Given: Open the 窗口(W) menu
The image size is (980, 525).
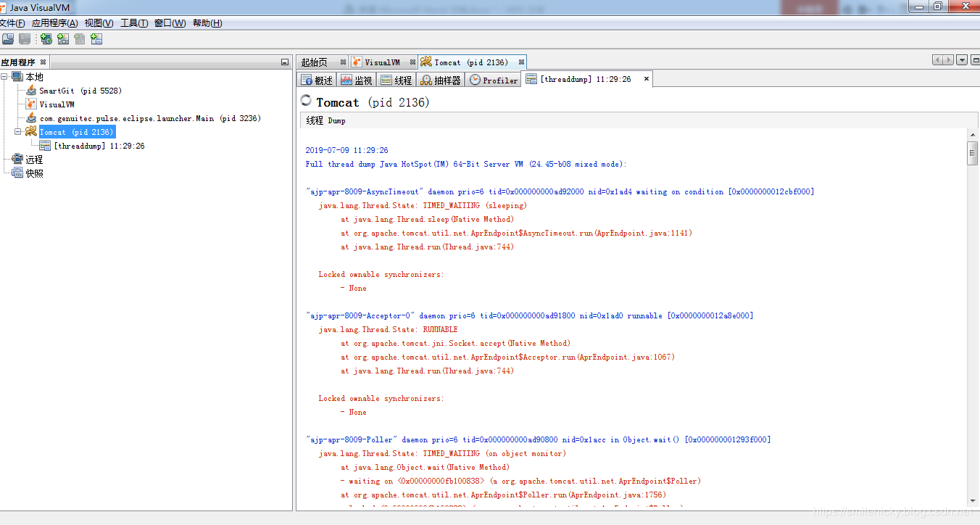Looking at the screenshot, I should pos(170,23).
